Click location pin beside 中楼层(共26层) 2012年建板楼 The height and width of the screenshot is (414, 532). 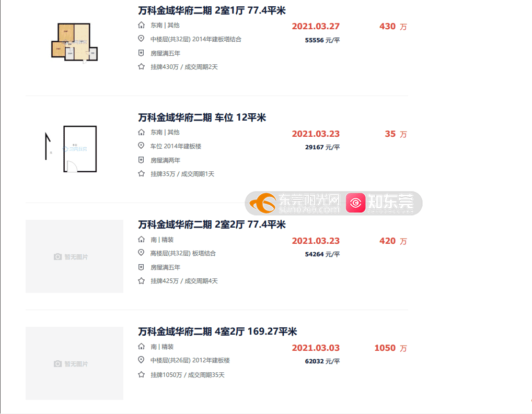click(142, 360)
